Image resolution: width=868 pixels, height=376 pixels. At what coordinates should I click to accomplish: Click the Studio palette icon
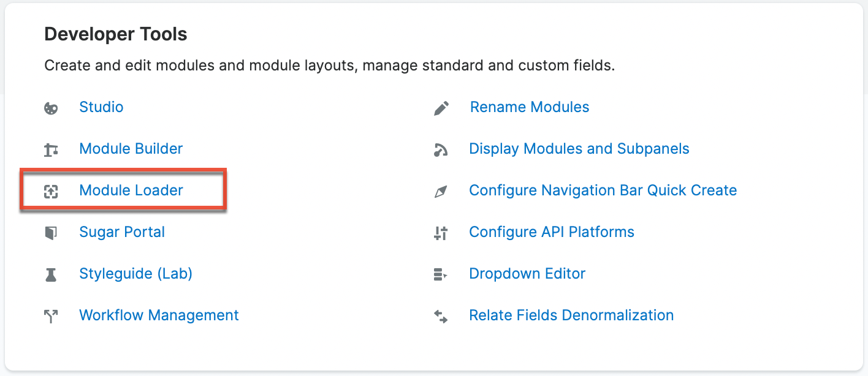pos(51,108)
